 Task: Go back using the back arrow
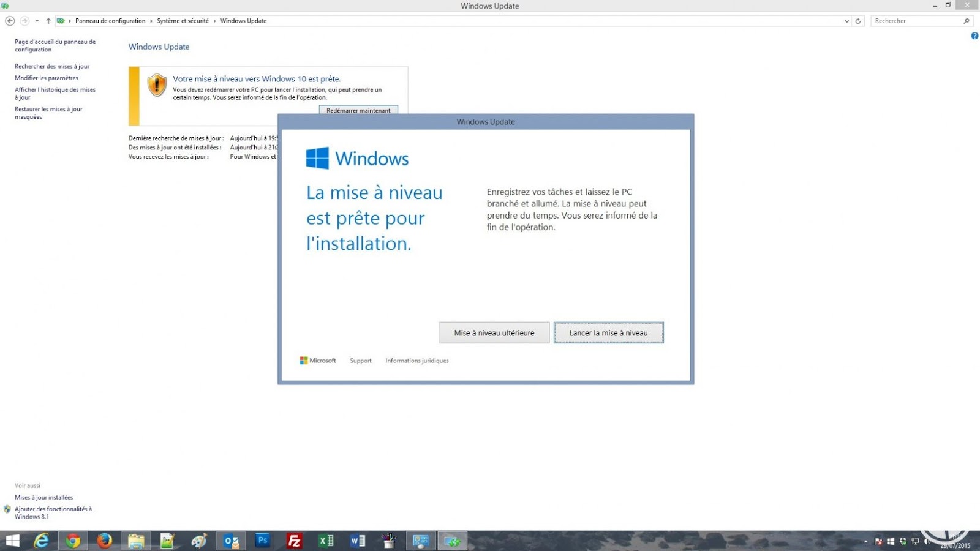(10, 21)
